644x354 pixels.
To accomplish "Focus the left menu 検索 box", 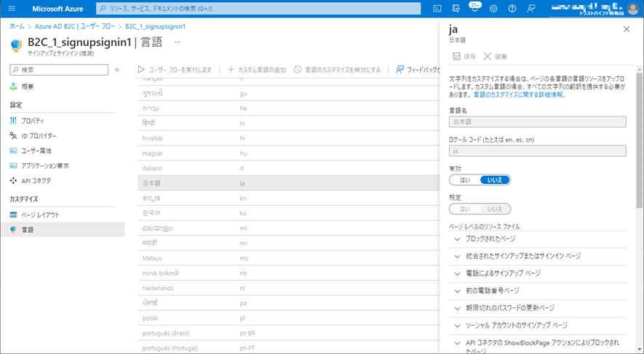I will coord(59,70).
